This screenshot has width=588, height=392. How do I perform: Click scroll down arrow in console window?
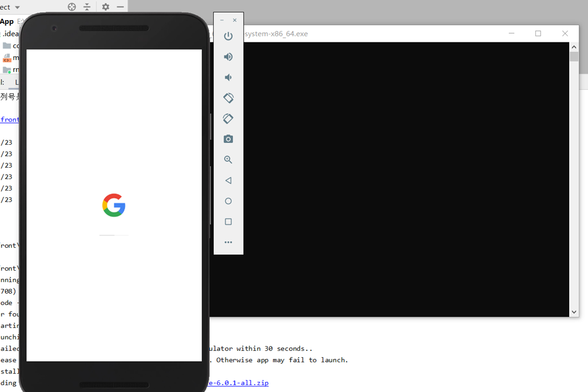click(x=574, y=312)
